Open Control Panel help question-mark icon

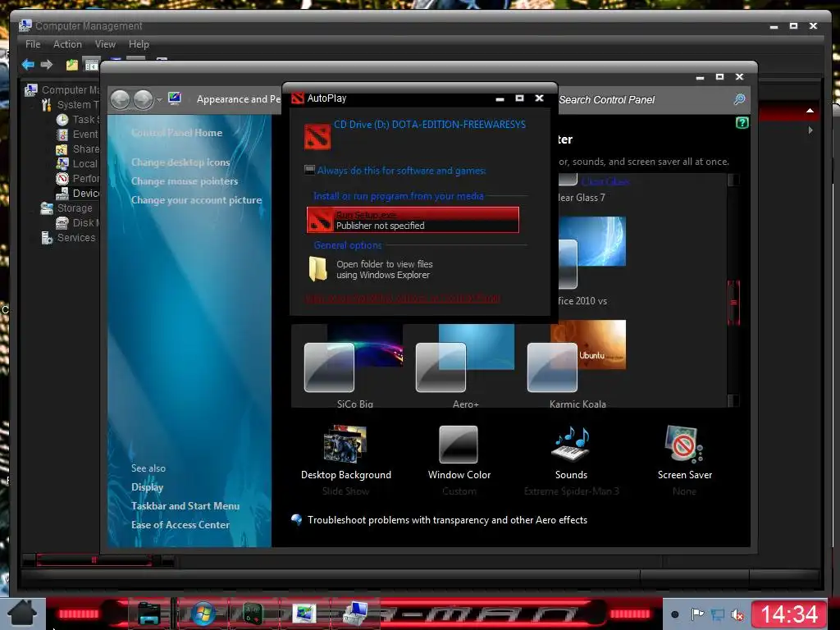coord(742,123)
